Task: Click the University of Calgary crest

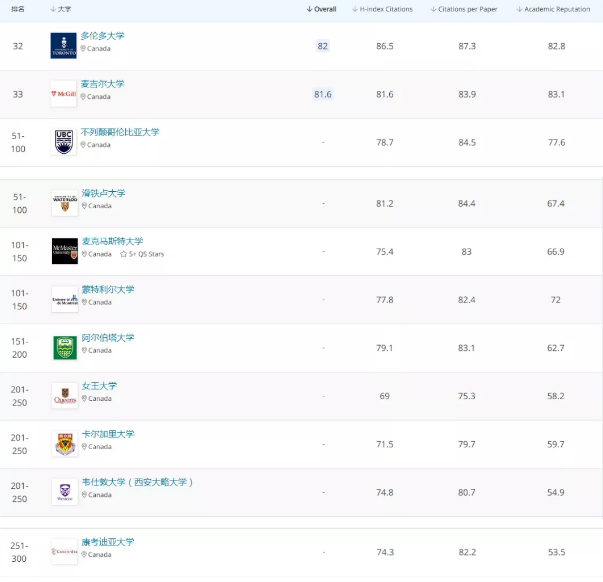Action: (65, 444)
